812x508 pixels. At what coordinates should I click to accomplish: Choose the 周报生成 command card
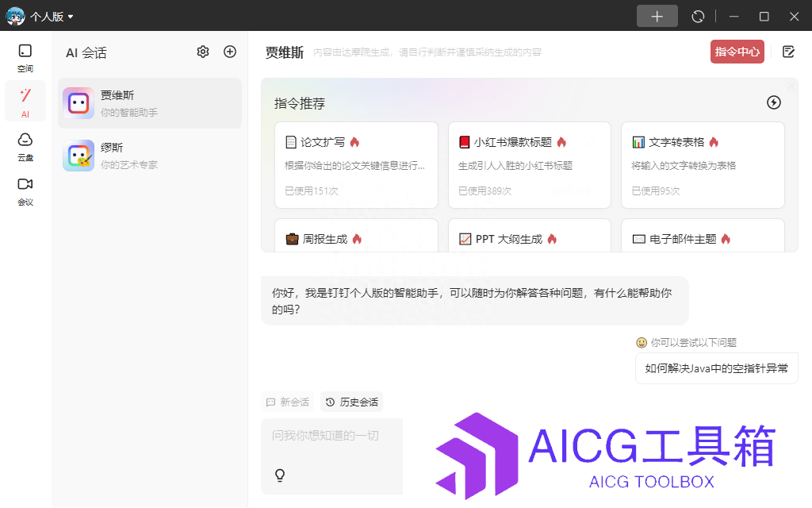point(356,236)
